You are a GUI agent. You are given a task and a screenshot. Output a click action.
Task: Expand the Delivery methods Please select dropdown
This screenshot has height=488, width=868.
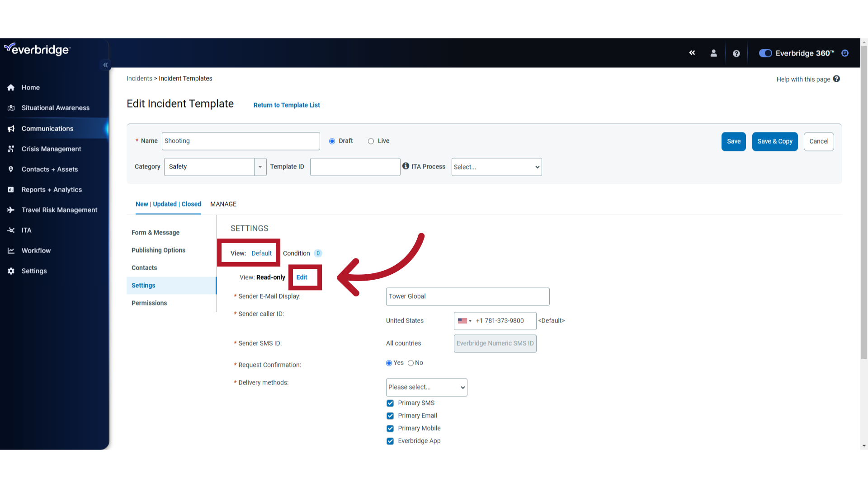(x=426, y=387)
